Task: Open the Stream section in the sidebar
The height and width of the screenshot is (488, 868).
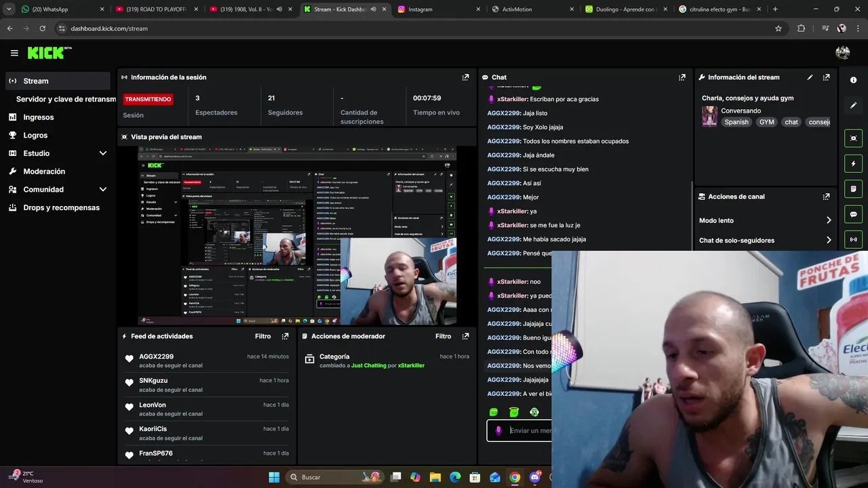Action: 58,81
